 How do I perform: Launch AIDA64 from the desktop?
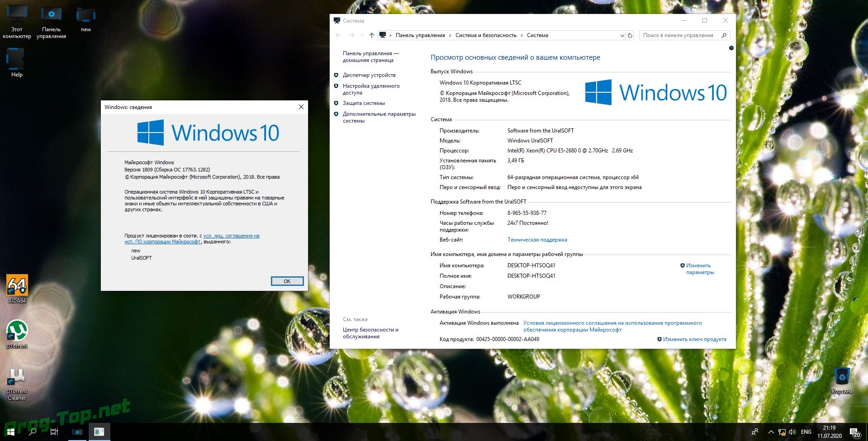point(17,289)
